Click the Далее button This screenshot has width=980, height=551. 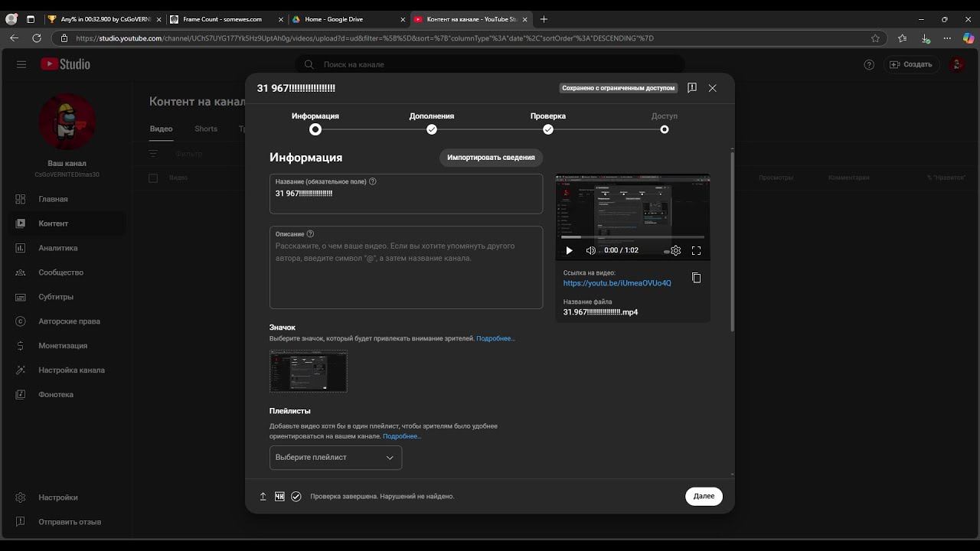(704, 496)
